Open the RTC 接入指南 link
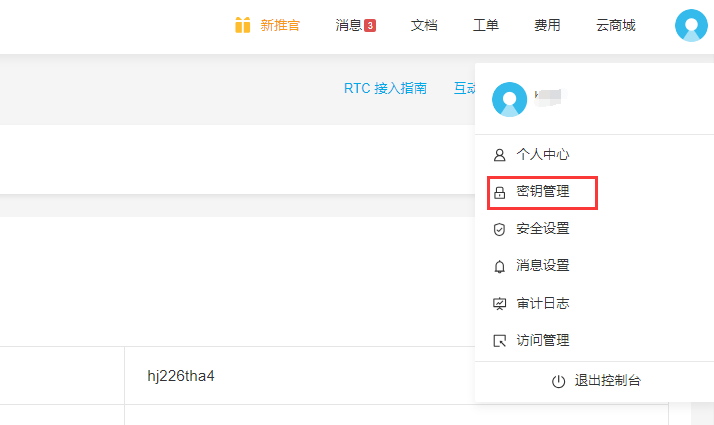 click(x=385, y=88)
